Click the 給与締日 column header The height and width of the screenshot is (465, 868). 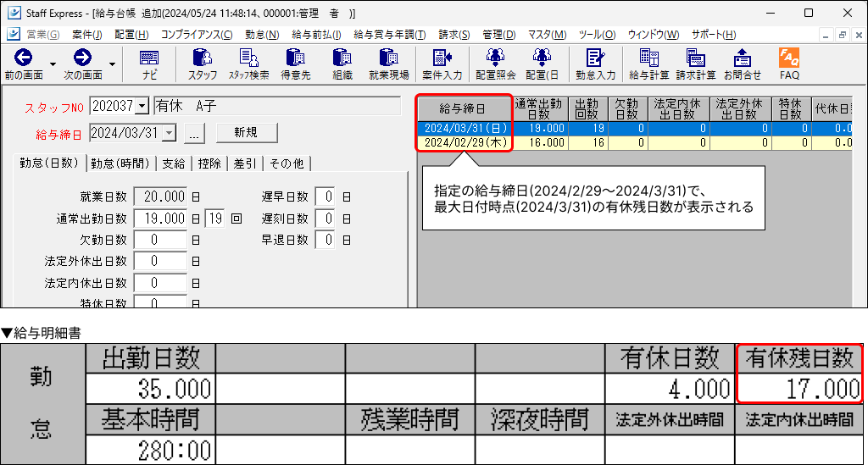pos(465,109)
